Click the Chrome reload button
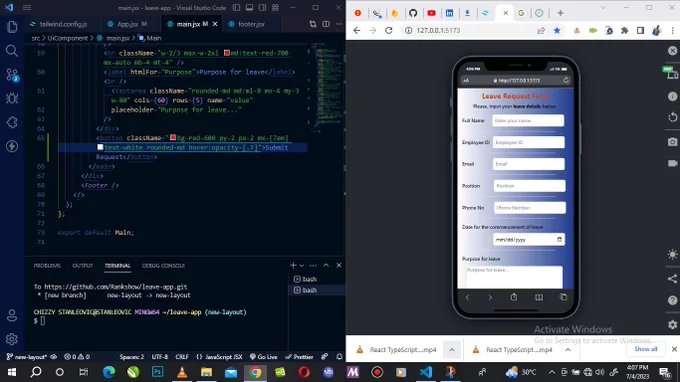 pyautogui.click(x=389, y=30)
